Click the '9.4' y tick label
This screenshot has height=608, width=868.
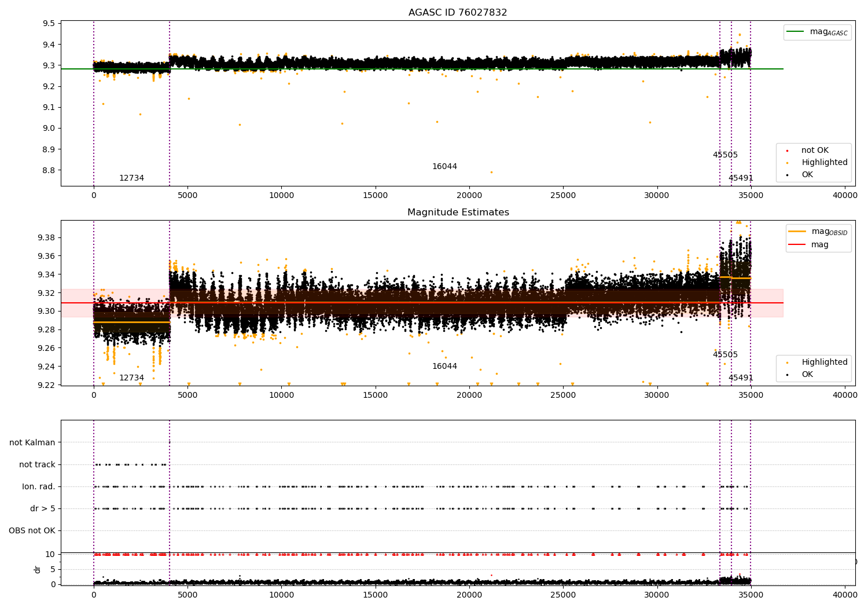click(x=49, y=45)
